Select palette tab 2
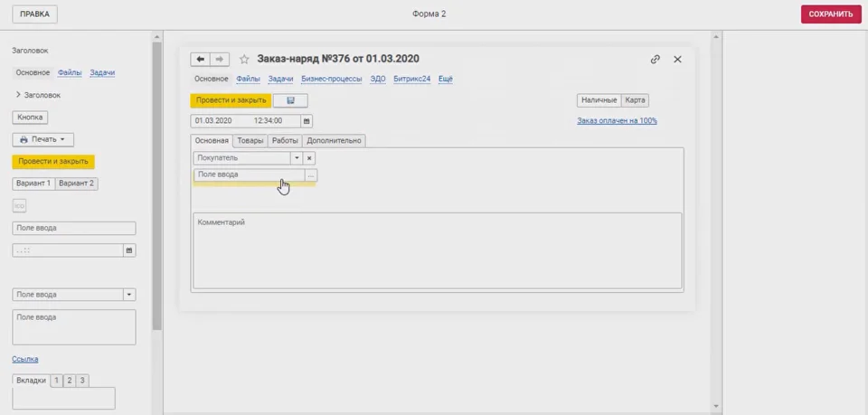The width and height of the screenshot is (868, 415). tap(70, 380)
